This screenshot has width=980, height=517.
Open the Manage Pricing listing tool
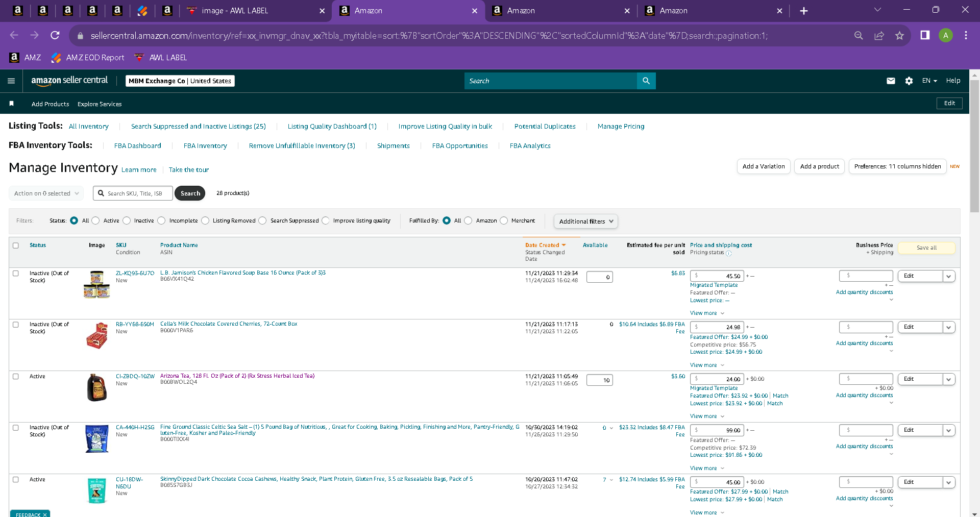[x=621, y=127]
